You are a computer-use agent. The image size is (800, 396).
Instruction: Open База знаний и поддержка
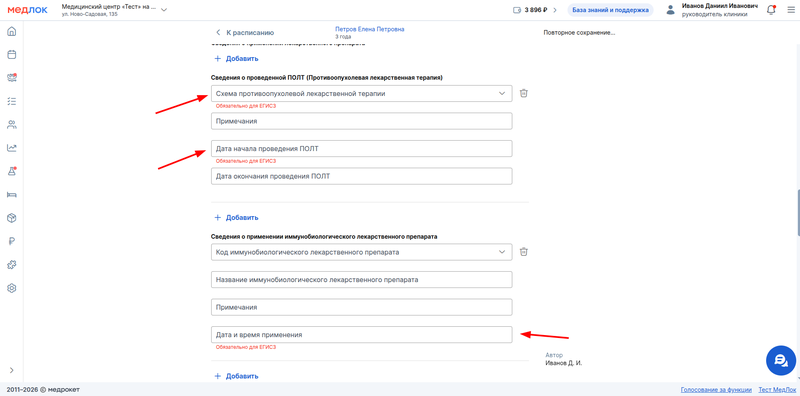[x=610, y=10]
